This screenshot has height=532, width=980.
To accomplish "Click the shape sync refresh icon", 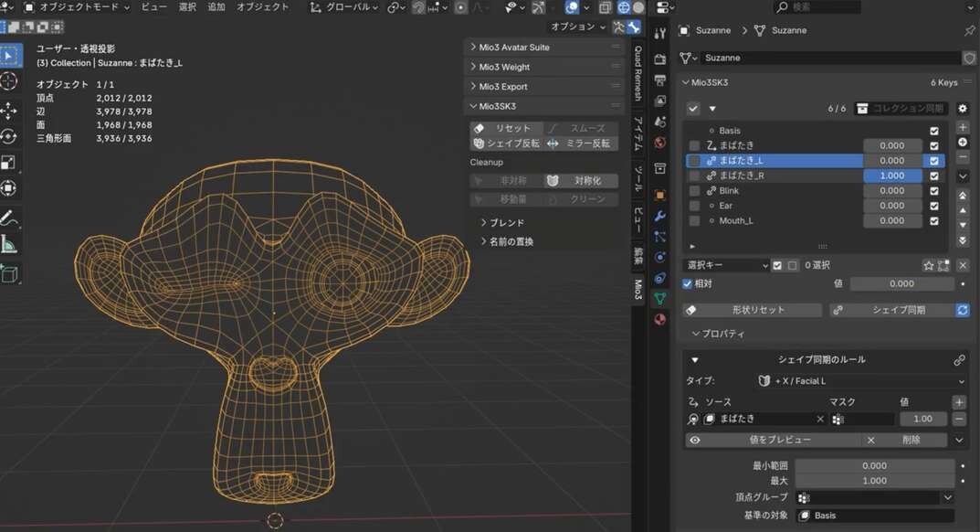I will pyautogui.click(x=963, y=310).
